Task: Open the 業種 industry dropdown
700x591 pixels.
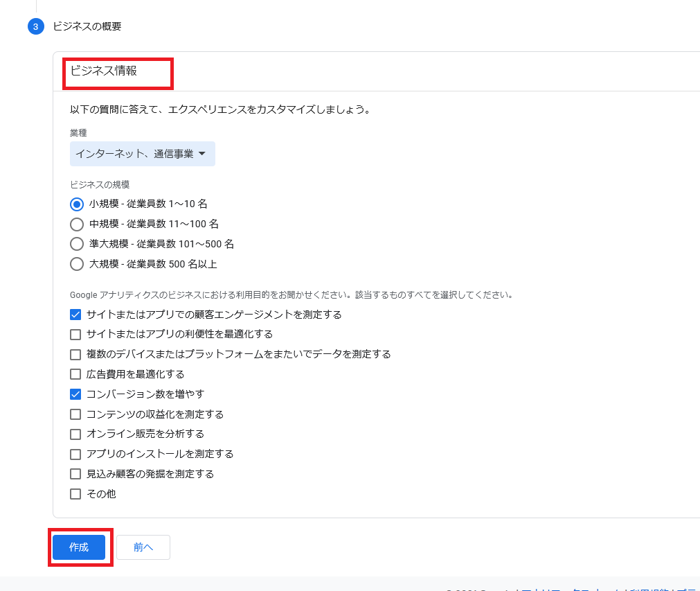Action: pyautogui.click(x=142, y=154)
